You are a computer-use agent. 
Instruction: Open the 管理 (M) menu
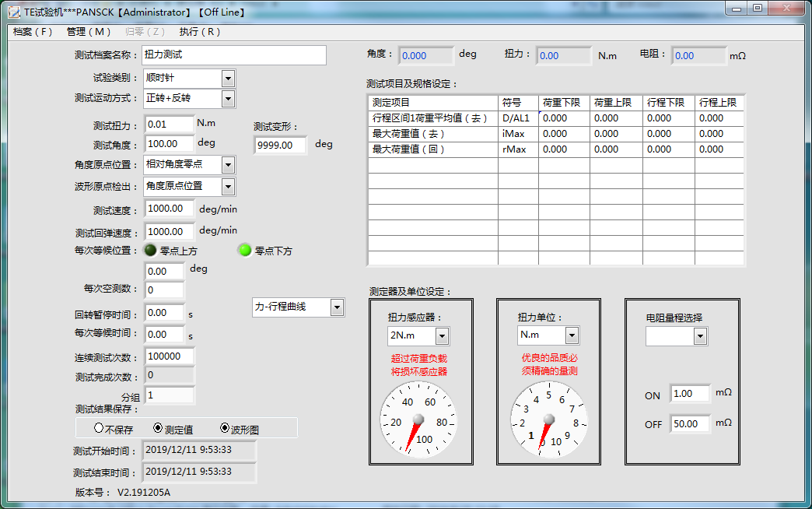click(x=89, y=32)
